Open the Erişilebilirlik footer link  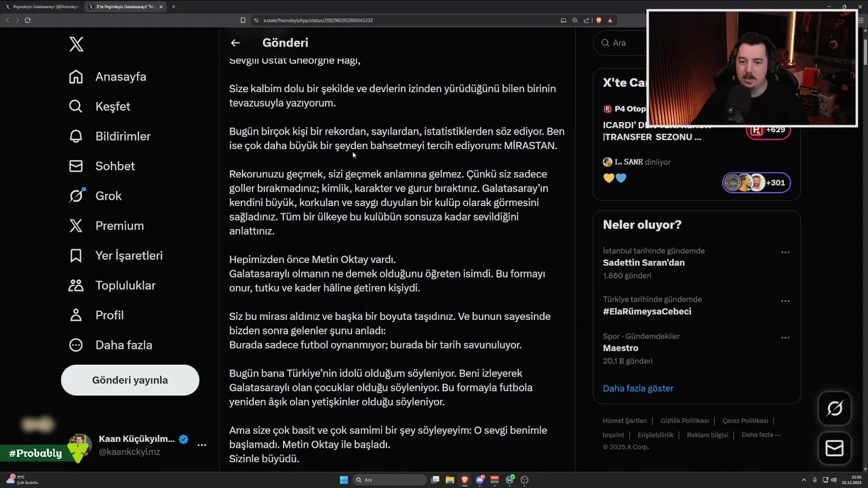[x=655, y=435]
